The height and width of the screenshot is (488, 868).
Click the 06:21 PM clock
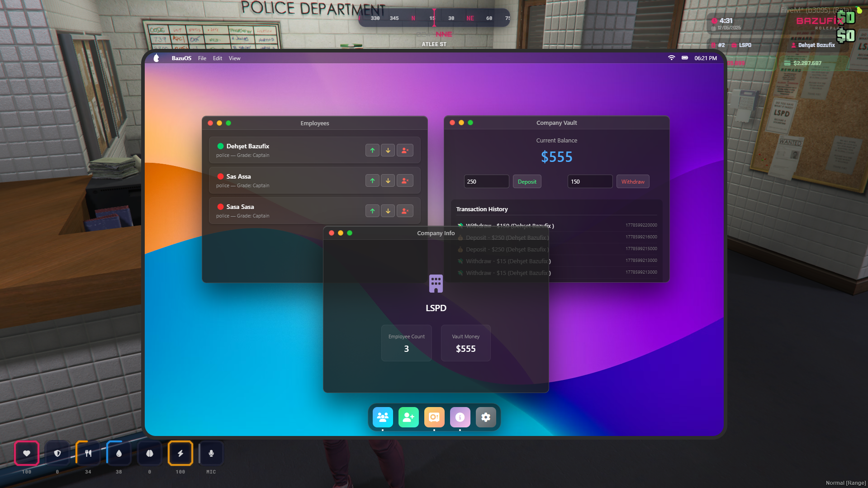pos(706,58)
